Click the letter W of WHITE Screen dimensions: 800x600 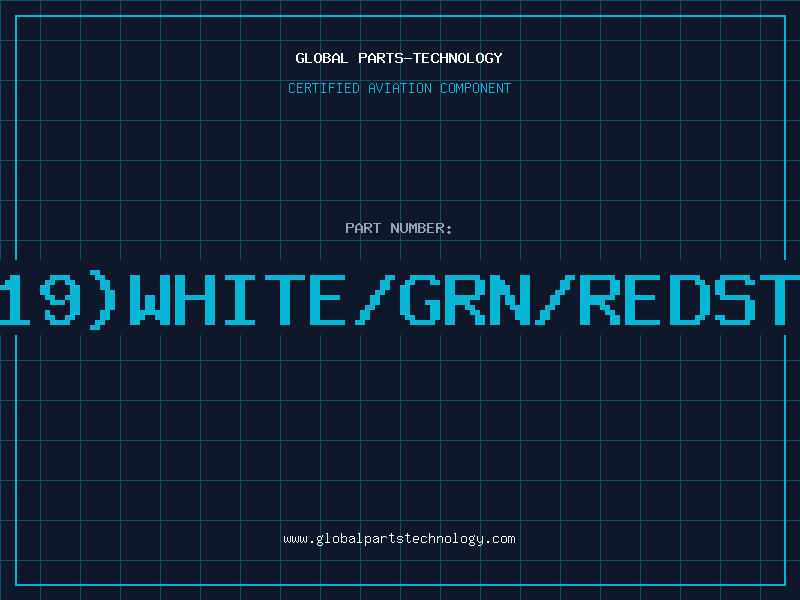tap(150, 300)
